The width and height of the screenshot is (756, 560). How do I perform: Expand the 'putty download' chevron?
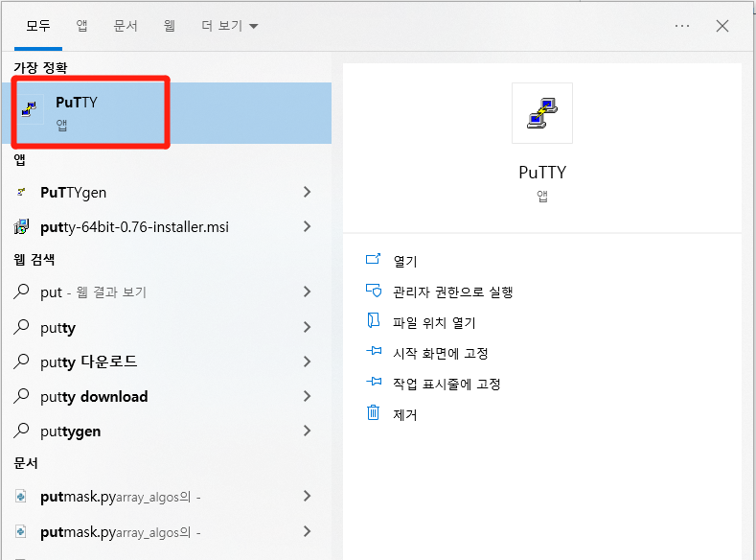308,396
